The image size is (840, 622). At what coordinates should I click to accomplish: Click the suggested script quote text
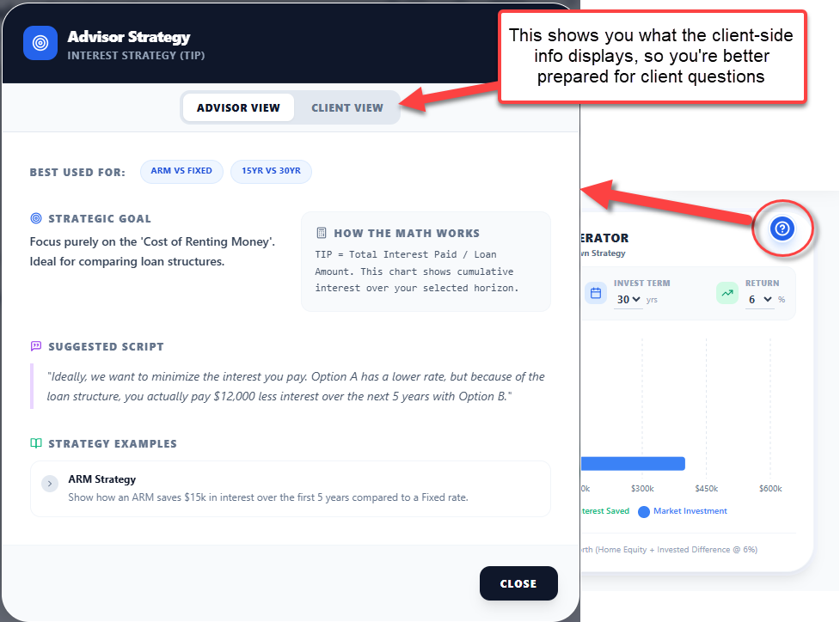coord(296,387)
